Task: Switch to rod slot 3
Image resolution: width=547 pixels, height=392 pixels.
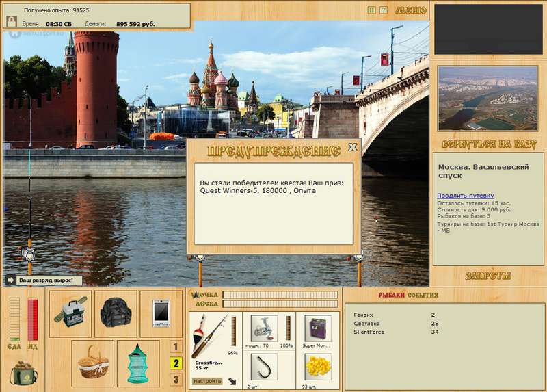Action: 176,380
